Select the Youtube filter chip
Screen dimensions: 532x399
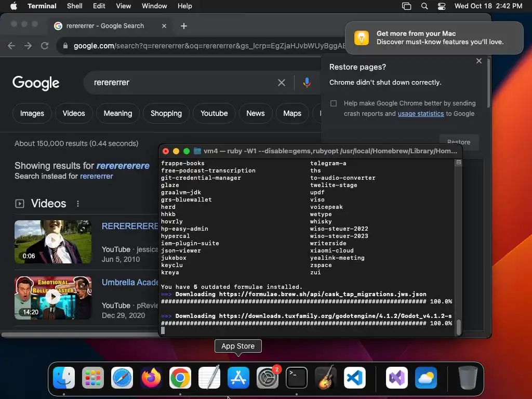(x=214, y=113)
